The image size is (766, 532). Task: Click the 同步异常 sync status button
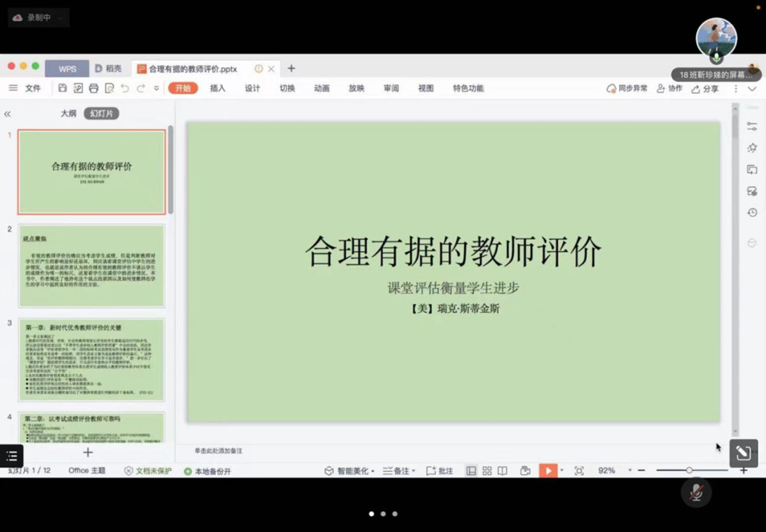[x=627, y=89]
